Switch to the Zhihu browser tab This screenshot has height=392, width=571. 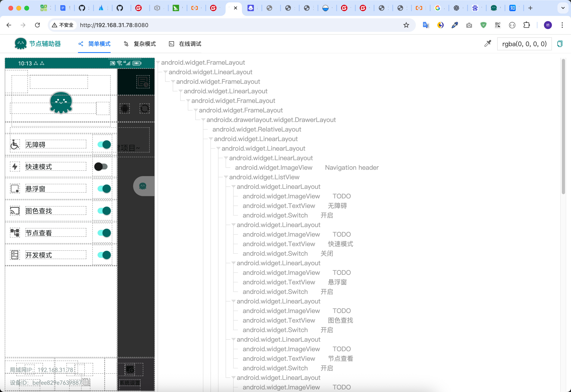point(513,8)
